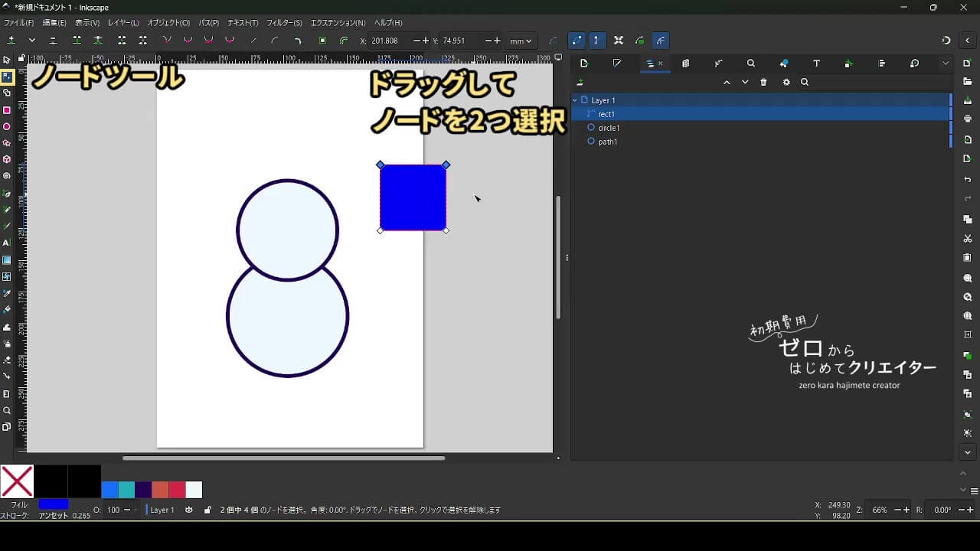980x551 pixels.
Task: Click the Print icon in the right toolbar
Action: click(x=968, y=119)
